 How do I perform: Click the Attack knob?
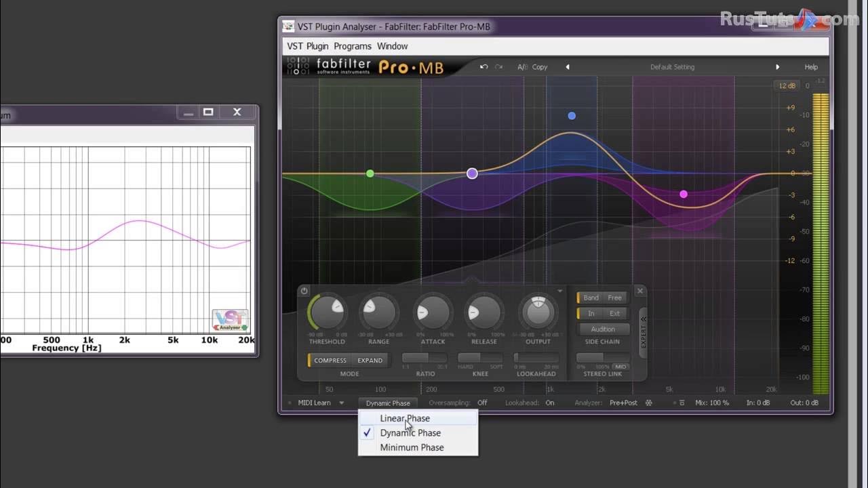(x=433, y=312)
